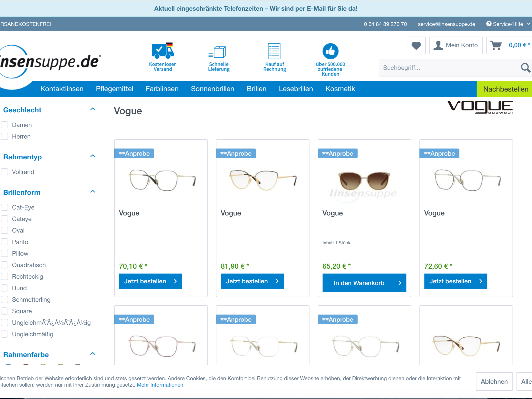This screenshot has width=532, height=399.
Task: Enable the Schmetterling shape filter
Action: (x=5, y=299)
